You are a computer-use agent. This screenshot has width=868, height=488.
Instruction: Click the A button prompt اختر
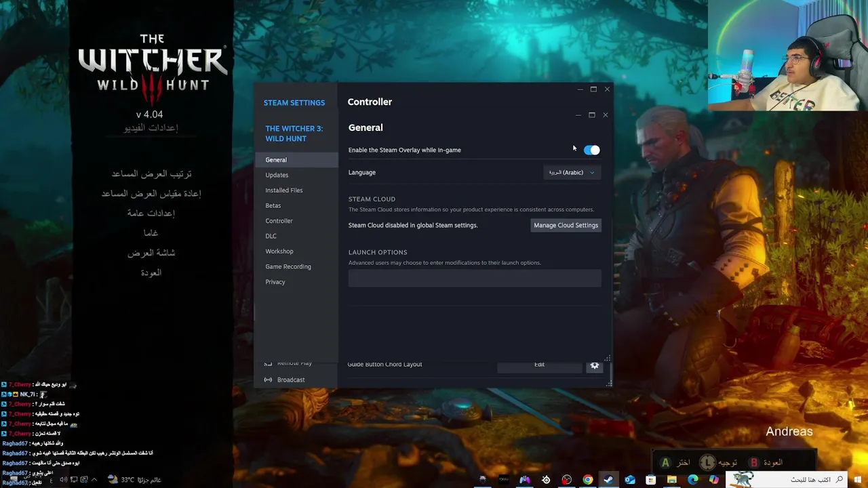coord(675,463)
